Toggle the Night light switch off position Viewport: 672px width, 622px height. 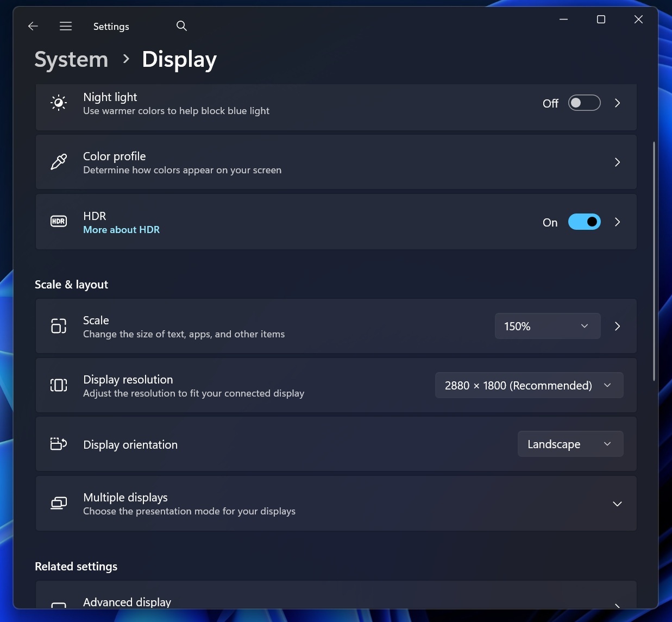(584, 103)
